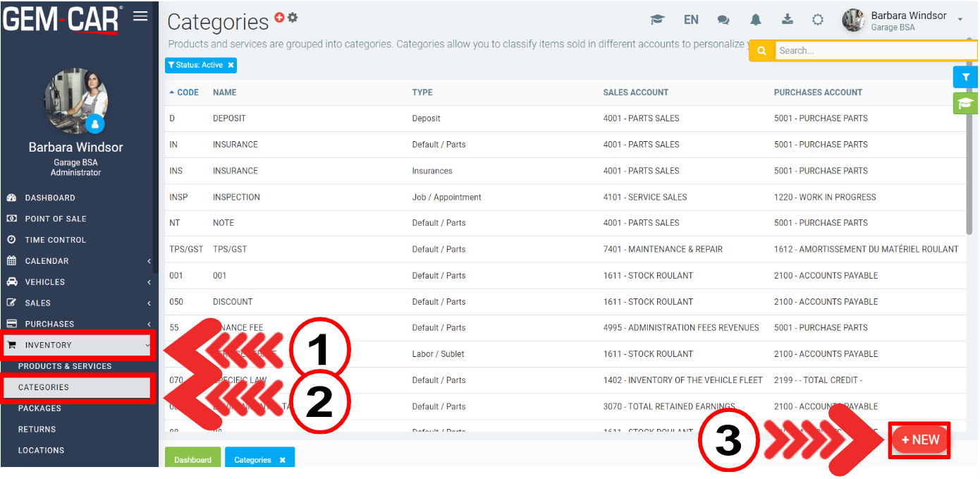Screen dimensions: 980x479
Task: Click the red plus icon beside Categories title
Action: coord(280,18)
